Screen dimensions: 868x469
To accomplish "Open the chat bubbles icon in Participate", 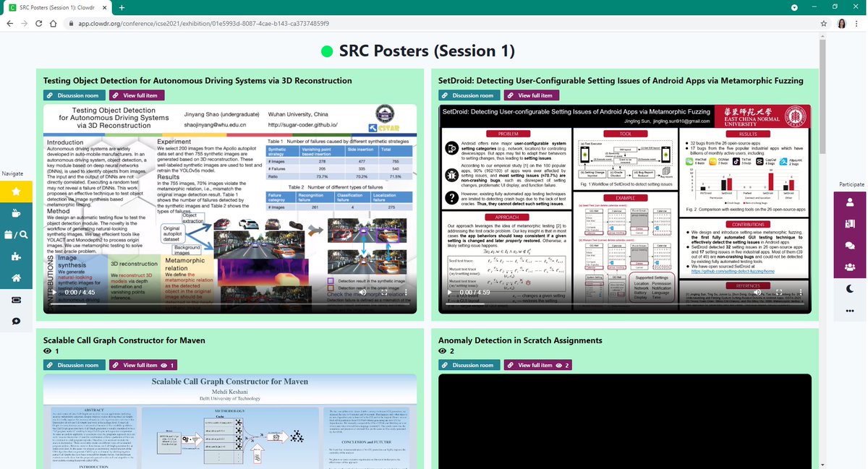I will point(850,246).
